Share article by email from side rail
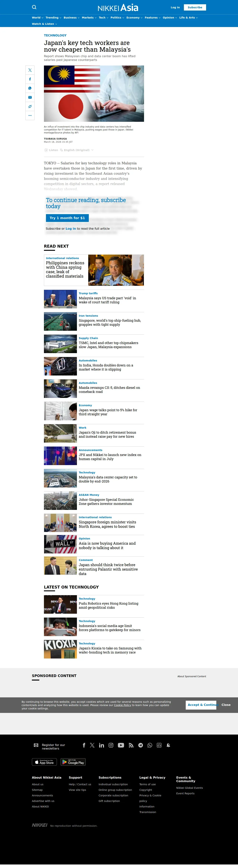The height and width of the screenshot is (868, 238). pos(30,97)
